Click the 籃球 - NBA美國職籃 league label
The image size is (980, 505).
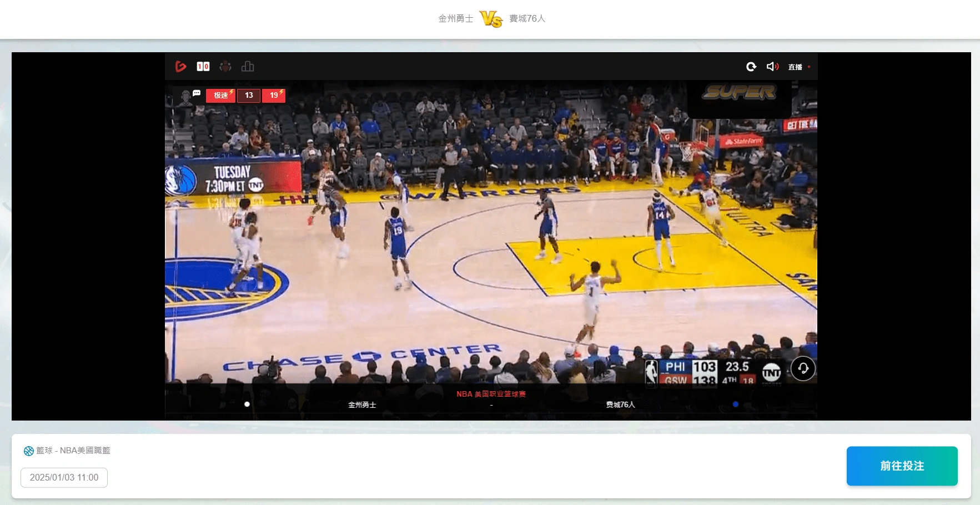[x=73, y=451]
